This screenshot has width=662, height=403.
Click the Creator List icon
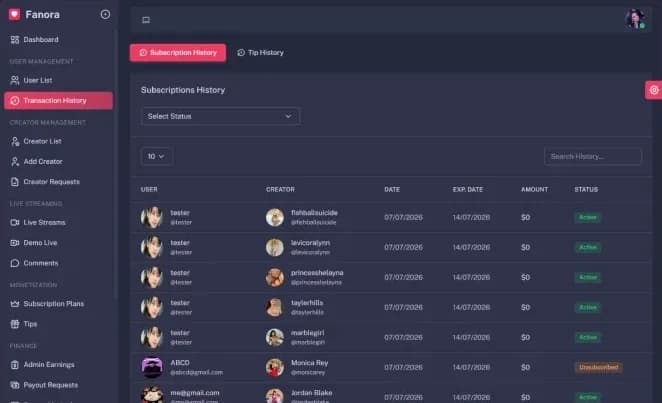15,141
